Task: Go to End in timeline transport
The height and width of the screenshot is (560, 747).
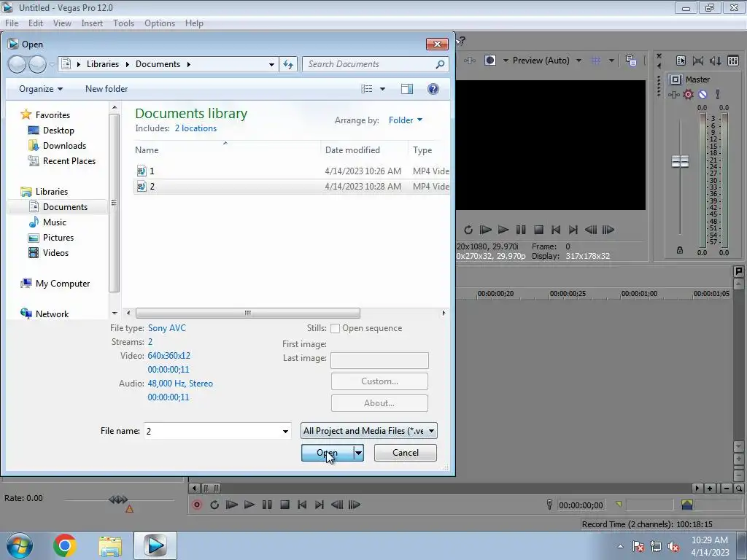Action: pos(320,505)
